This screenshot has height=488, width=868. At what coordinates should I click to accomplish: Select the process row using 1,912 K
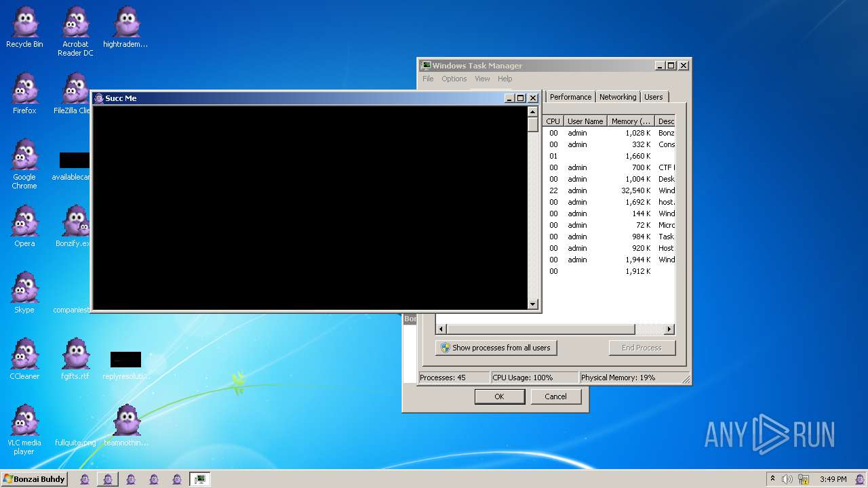coord(609,271)
